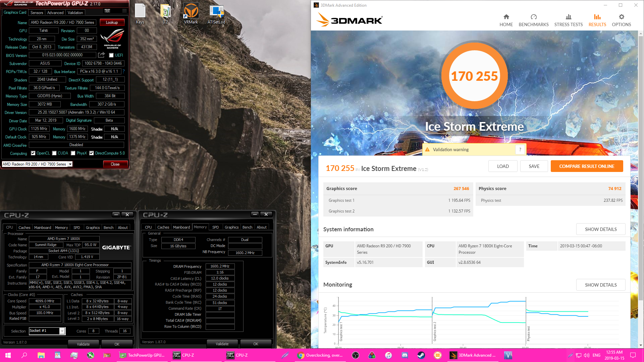Open the 3.2 desktop shortcut

pos(165,14)
